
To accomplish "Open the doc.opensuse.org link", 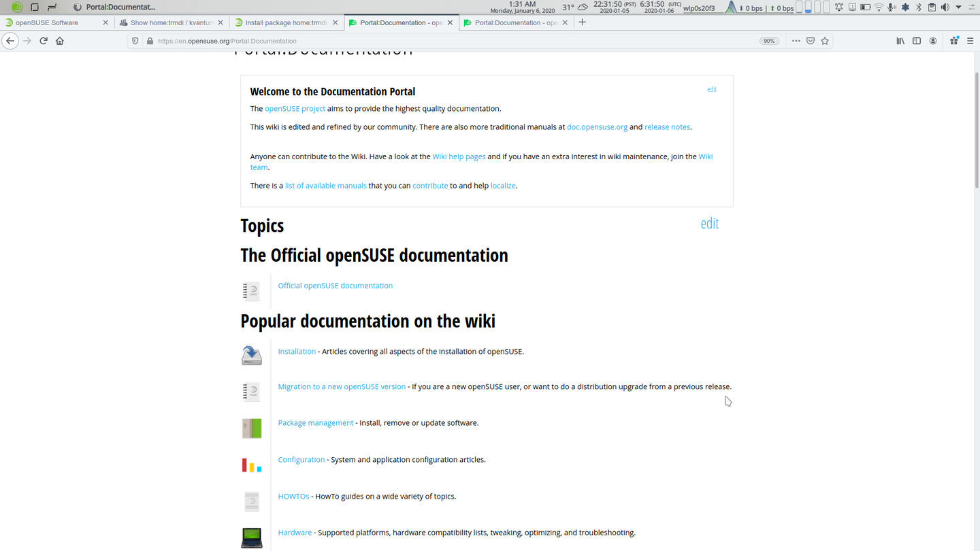I will tap(597, 127).
